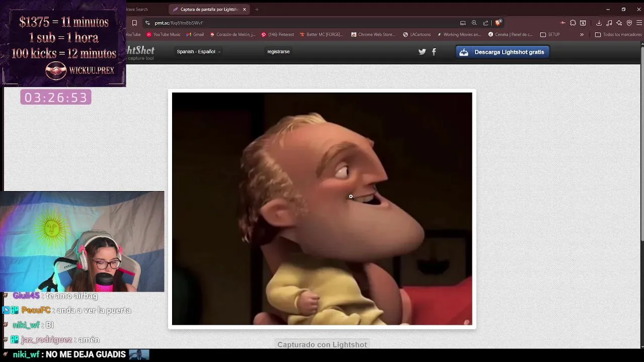The height and width of the screenshot is (362, 644).
Task: Open the Chrome Web Store bookmark
Action: pyautogui.click(x=373, y=35)
